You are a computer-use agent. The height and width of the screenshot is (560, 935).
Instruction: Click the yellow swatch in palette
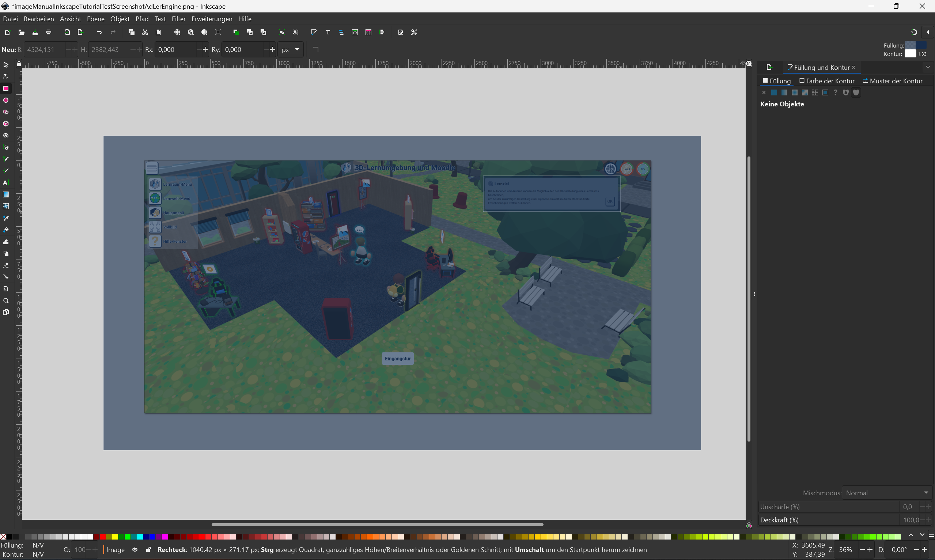coord(116,537)
